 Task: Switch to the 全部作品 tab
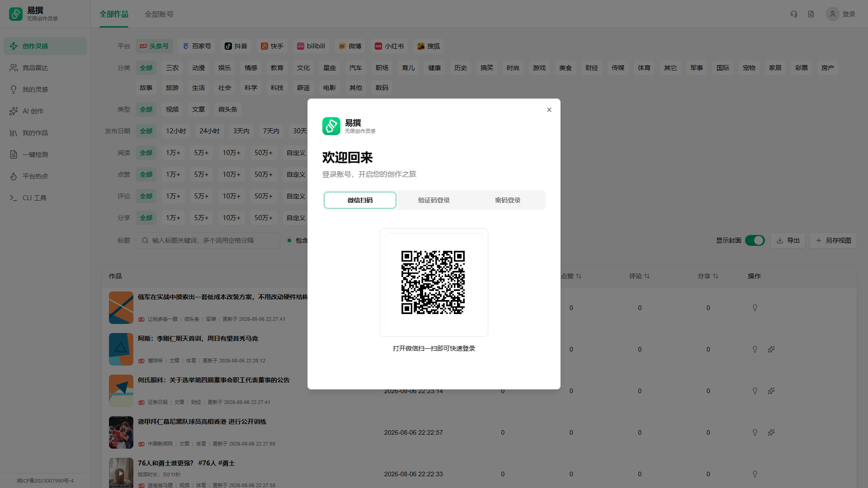[x=114, y=14]
